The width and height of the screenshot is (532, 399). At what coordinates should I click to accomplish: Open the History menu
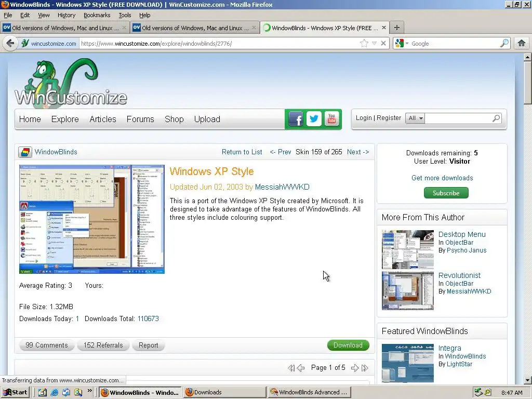pos(66,15)
